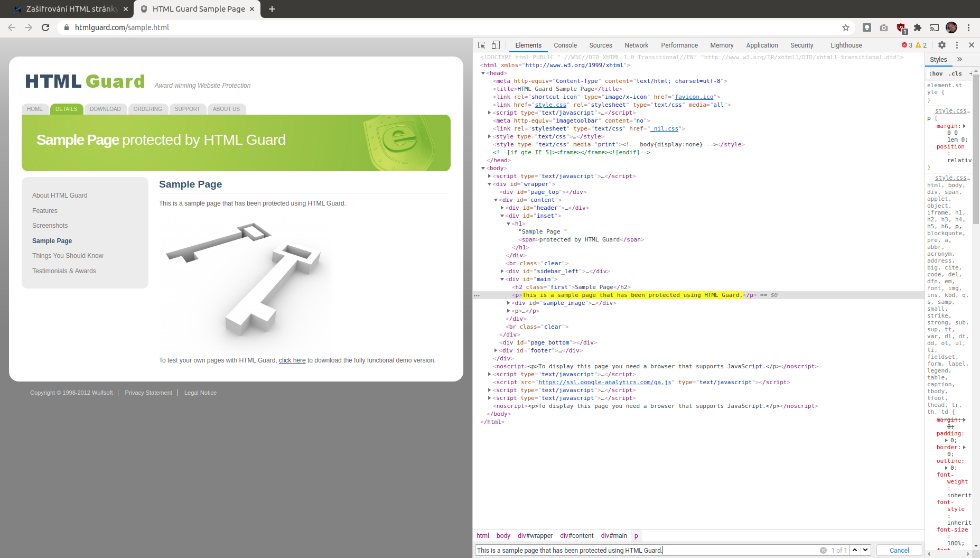This screenshot has height=558, width=980.
Task: Switch to the Console tab
Action: [x=565, y=45]
